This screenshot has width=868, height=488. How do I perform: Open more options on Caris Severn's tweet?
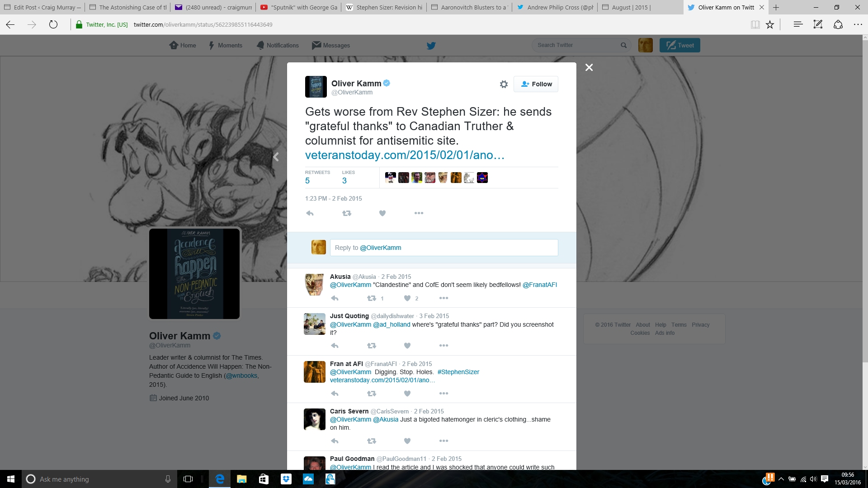coord(444,441)
